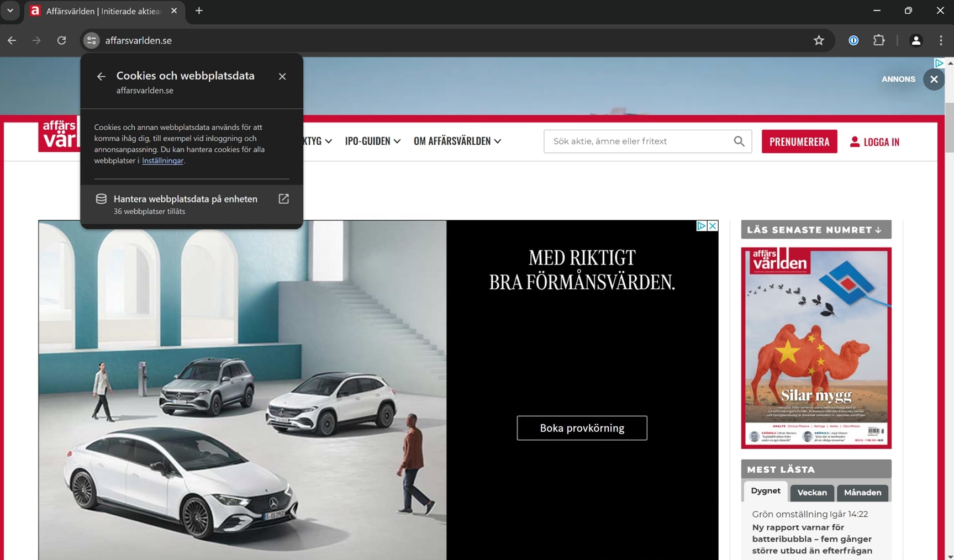
Task: Open the batteribubbla article headline
Action: point(811,539)
